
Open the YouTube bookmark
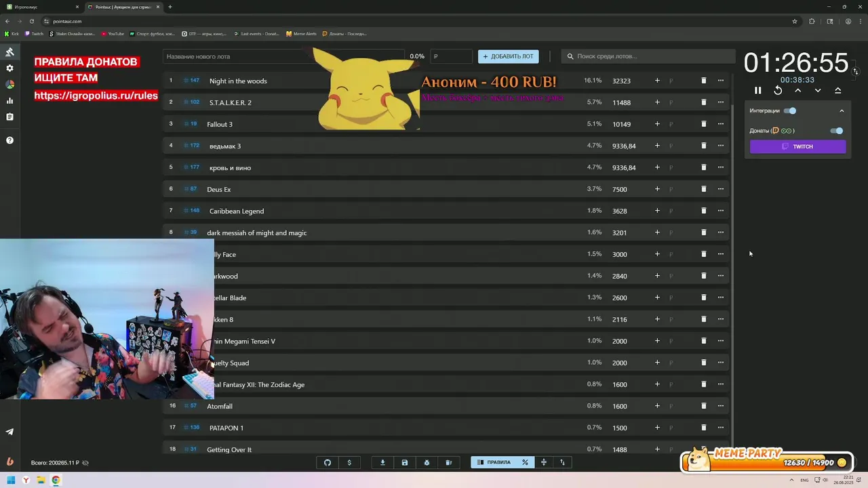[x=113, y=33]
